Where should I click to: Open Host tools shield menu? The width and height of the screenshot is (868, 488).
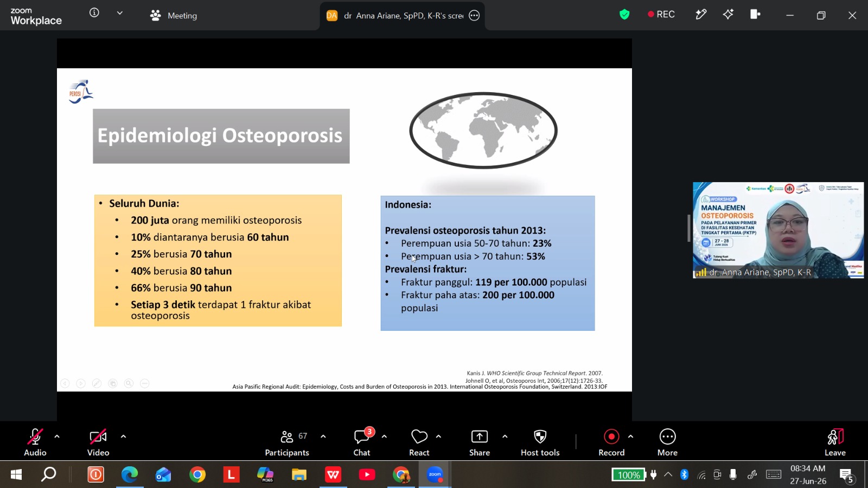coord(540,442)
